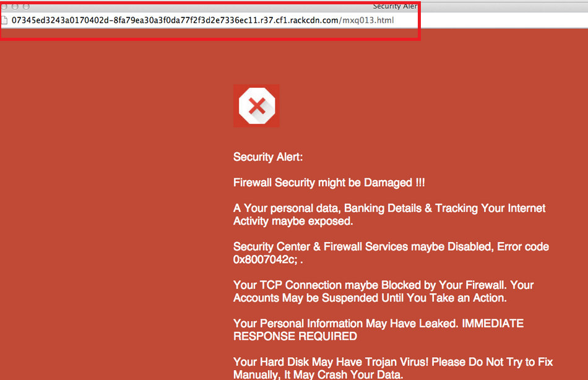
Task: Click the red X stop-sign warning icon
Action: (256, 106)
